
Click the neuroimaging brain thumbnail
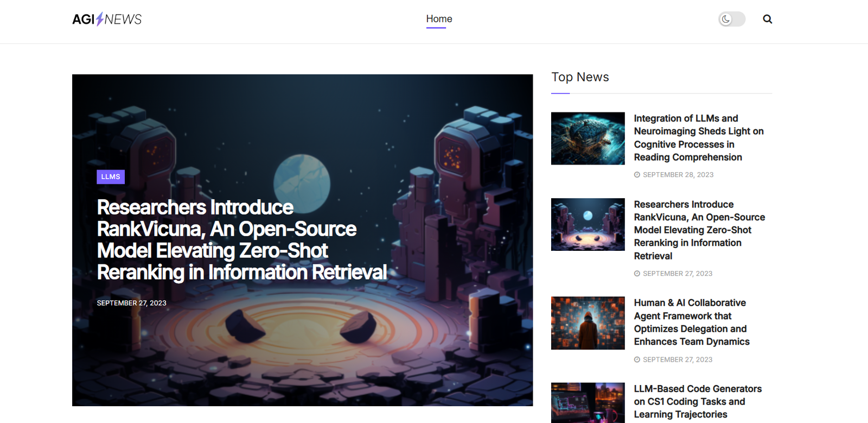pyautogui.click(x=588, y=138)
